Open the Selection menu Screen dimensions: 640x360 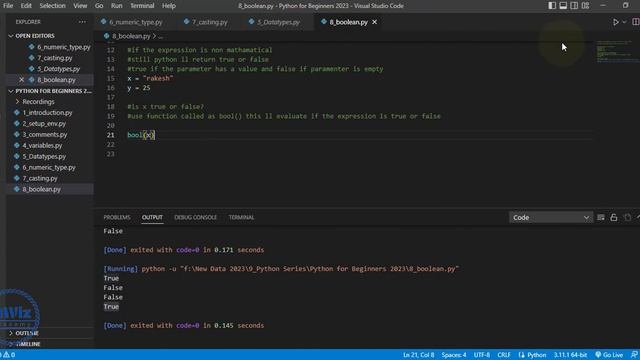pos(52,6)
